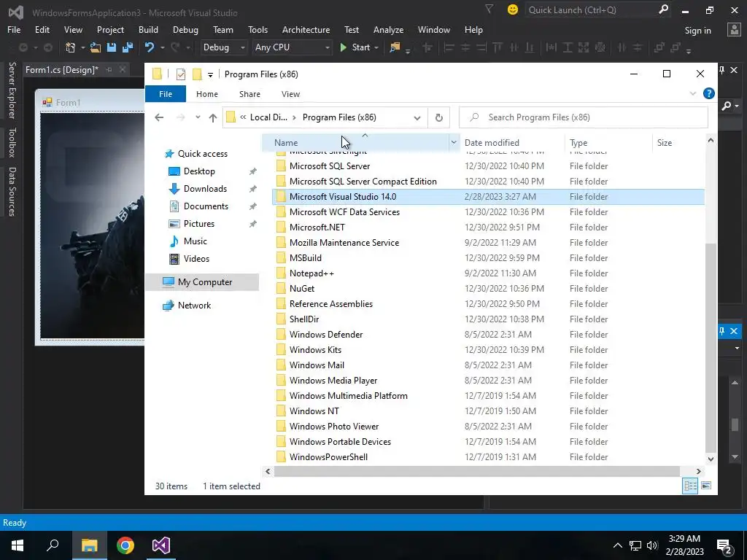This screenshot has height=560, width=747.
Task: Click Undo arrow in Visual Studio toolbar
Action: coord(150,47)
